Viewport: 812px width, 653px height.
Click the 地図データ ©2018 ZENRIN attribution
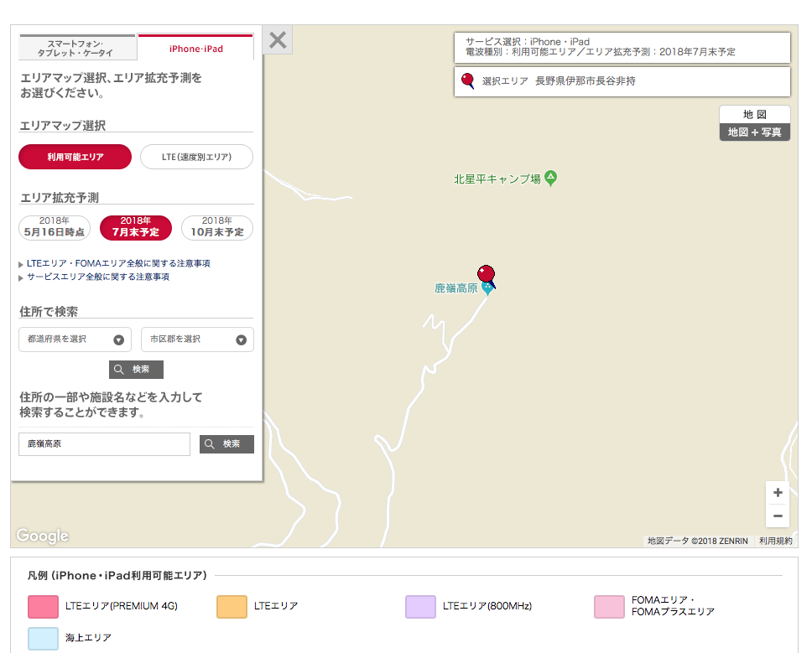pyautogui.click(x=698, y=541)
